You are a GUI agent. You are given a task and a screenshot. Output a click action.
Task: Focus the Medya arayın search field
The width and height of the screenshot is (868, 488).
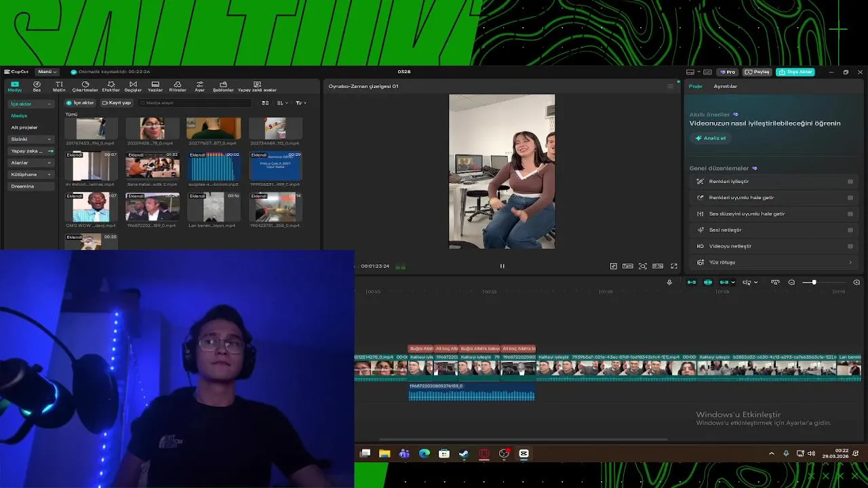point(195,103)
